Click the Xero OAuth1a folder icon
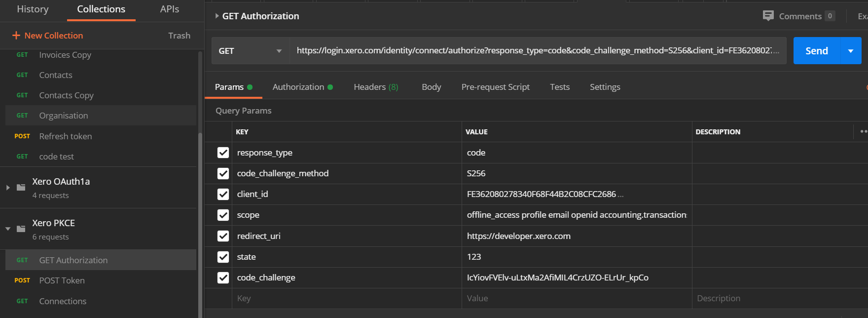The image size is (868, 318). point(21,188)
